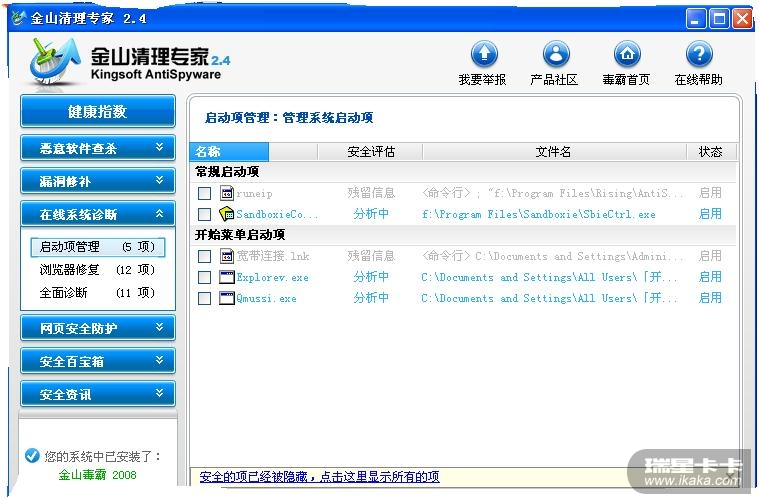Sort by the 状态 column header
The height and width of the screenshot is (499, 759).
tap(711, 152)
